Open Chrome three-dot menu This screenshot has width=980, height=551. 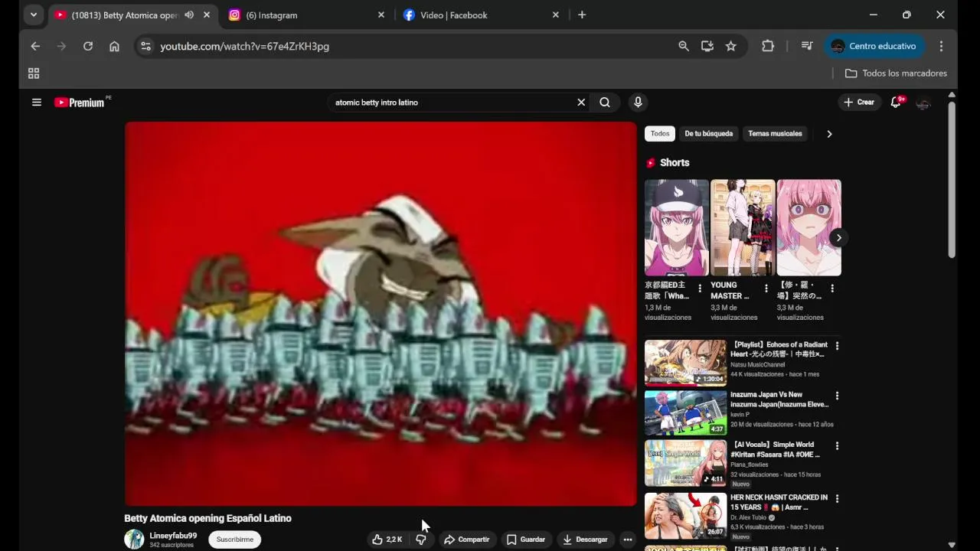941,46
